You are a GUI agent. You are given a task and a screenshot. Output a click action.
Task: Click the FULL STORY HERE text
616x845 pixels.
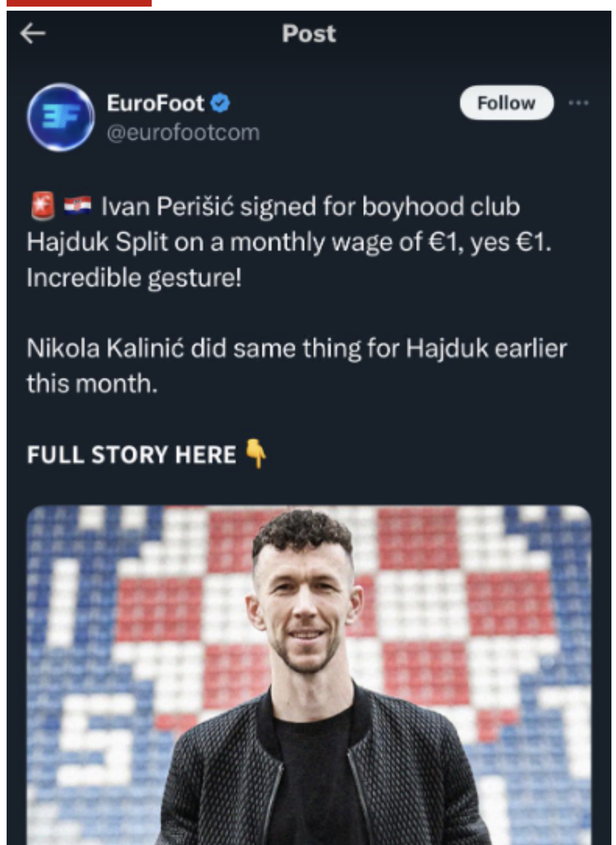tap(131, 455)
